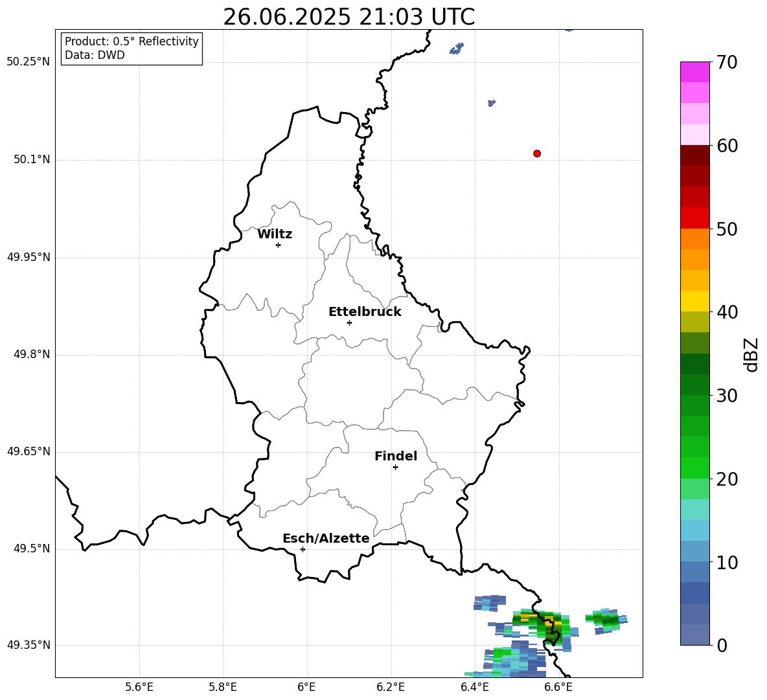Click the 5.6°E longitude label

click(139, 687)
